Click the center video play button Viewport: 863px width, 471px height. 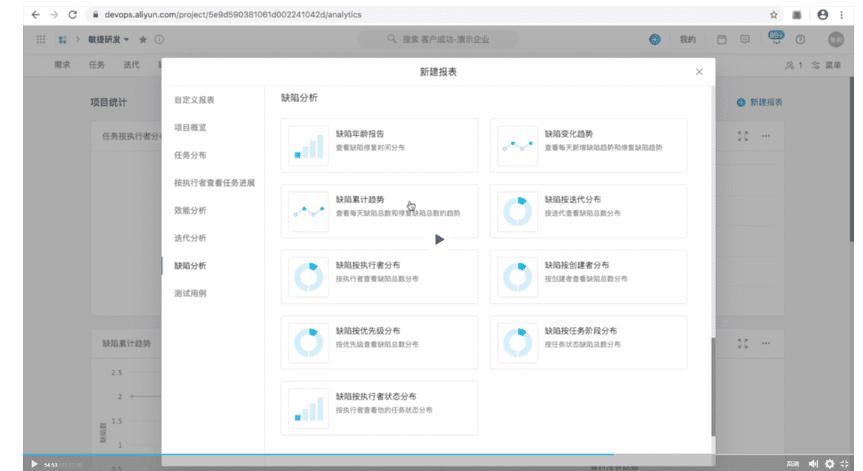439,239
